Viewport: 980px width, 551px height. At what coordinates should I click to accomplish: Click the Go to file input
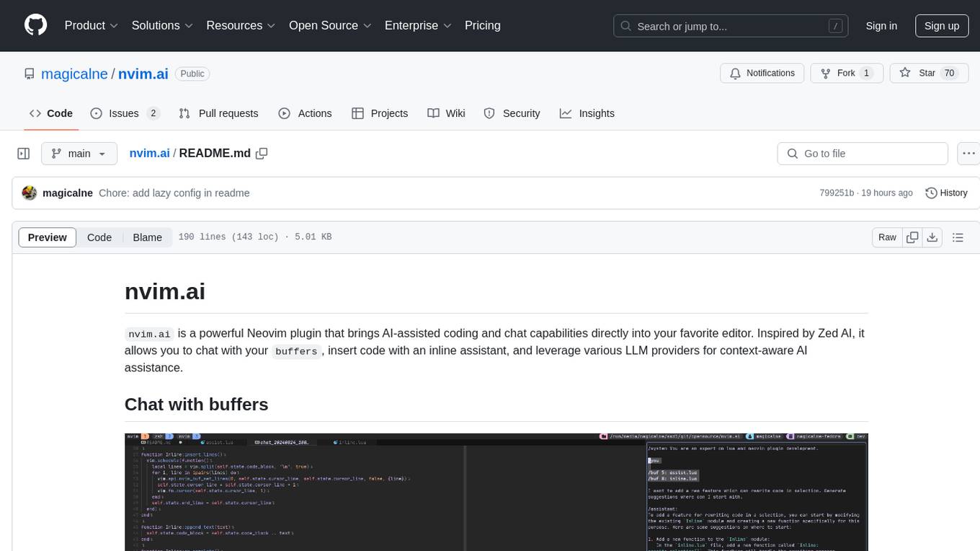pyautogui.click(x=863, y=154)
